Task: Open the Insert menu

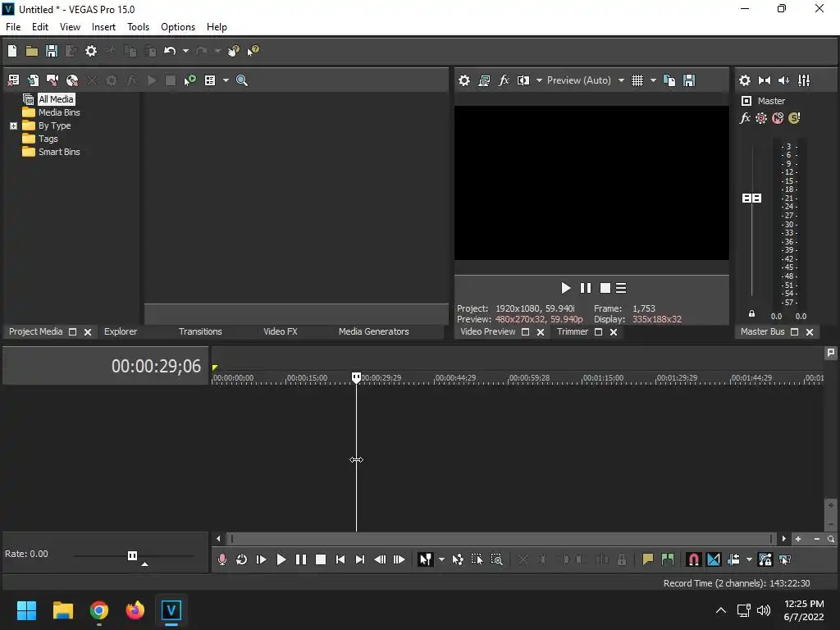Action: (103, 27)
